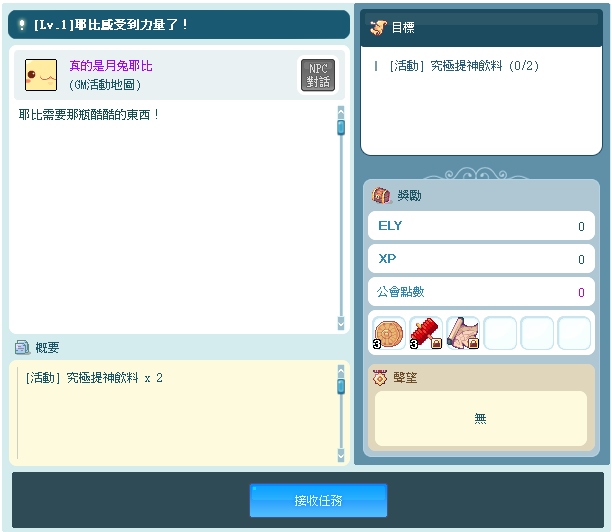Click the description scrollbar up arrow
Image resolution: width=612 pixels, height=532 pixels.
[340, 111]
